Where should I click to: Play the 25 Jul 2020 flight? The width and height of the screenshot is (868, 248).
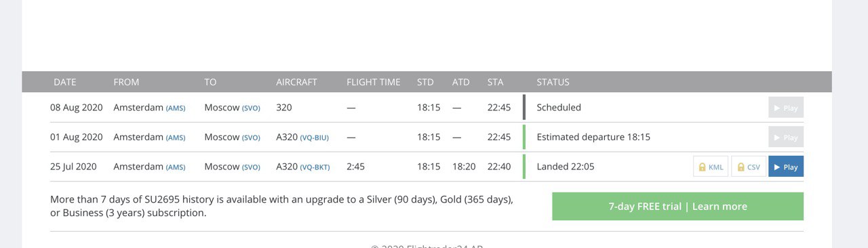click(786, 167)
